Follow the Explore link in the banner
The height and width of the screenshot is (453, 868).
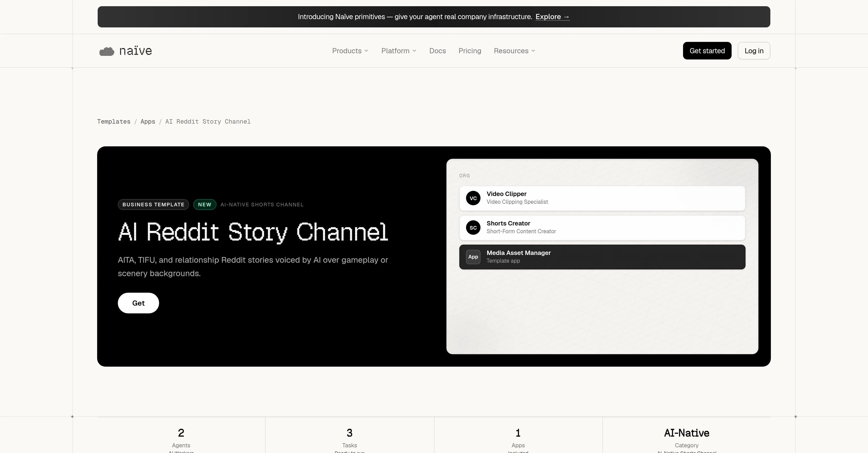[x=552, y=17]
